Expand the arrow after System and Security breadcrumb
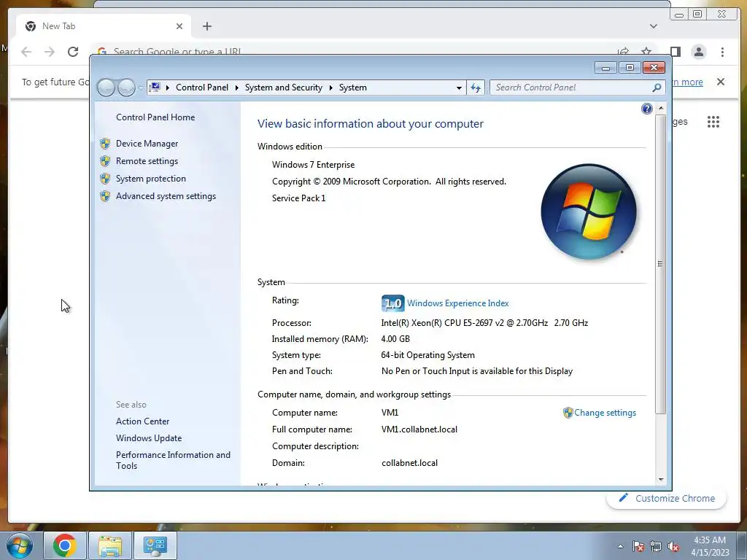The image size is (747, 560). (x=330, y=87)
